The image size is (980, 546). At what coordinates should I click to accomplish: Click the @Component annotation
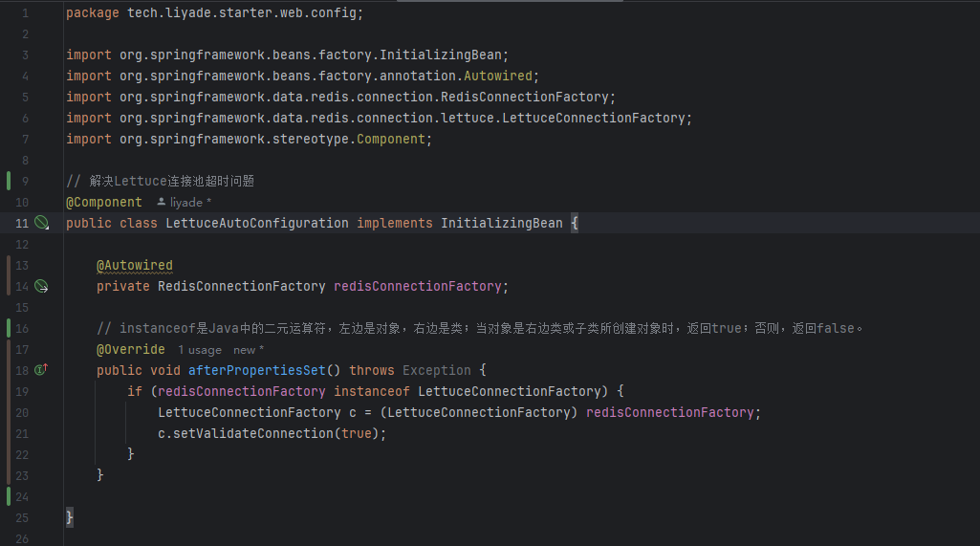pos(104,202)
